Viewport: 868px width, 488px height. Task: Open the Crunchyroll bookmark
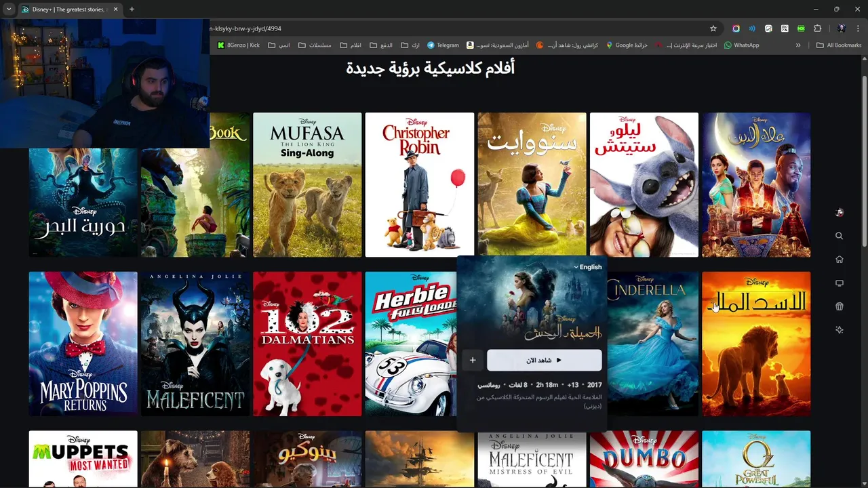point(567,45)
